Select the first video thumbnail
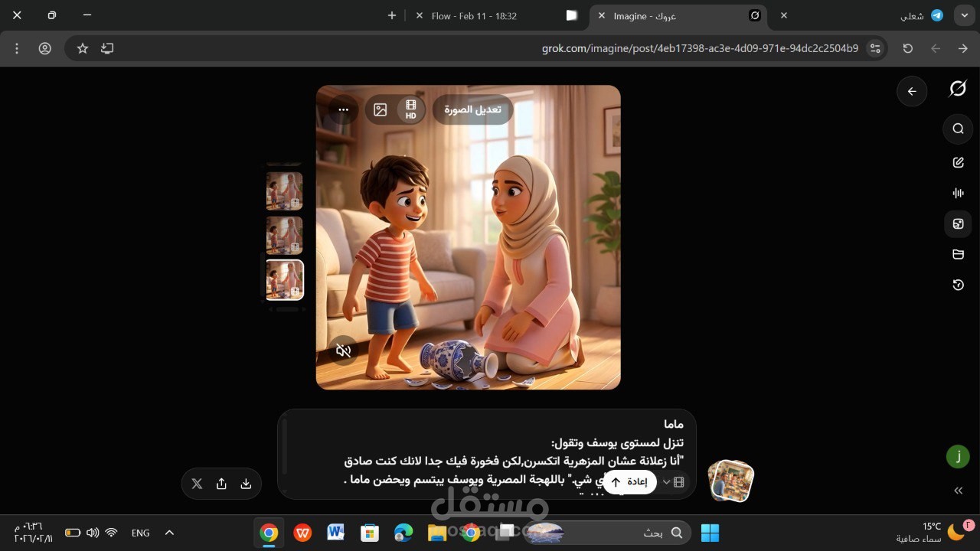The image size is (980, 551). point(284,191)
